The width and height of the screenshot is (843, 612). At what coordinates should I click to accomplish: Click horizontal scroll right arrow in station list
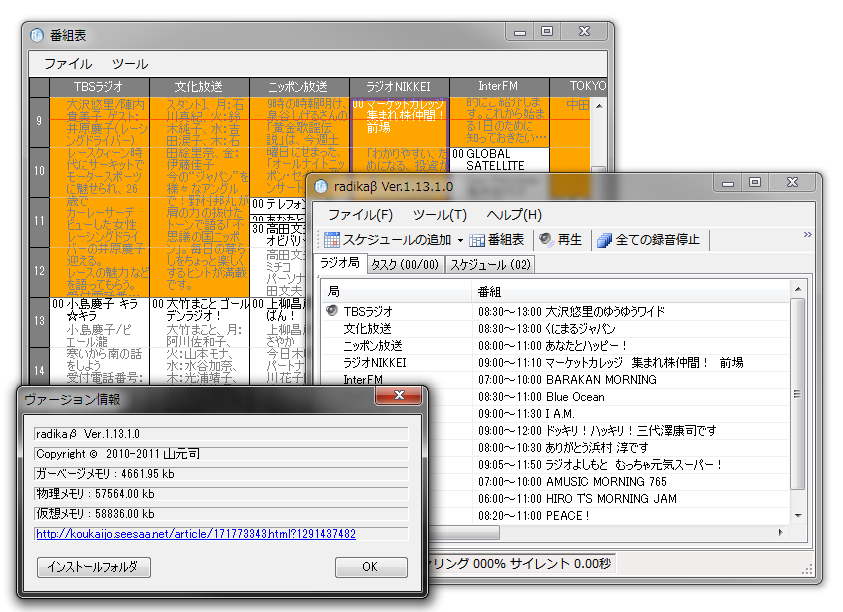(x=781, y=532)
